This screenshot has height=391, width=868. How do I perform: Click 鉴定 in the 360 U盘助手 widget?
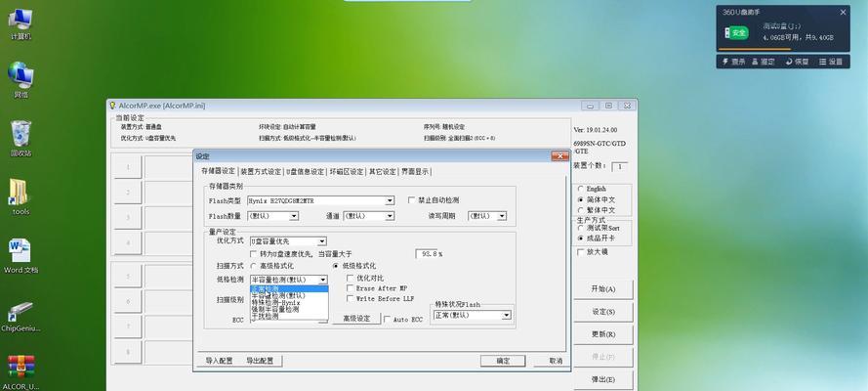tap(764, 62)
